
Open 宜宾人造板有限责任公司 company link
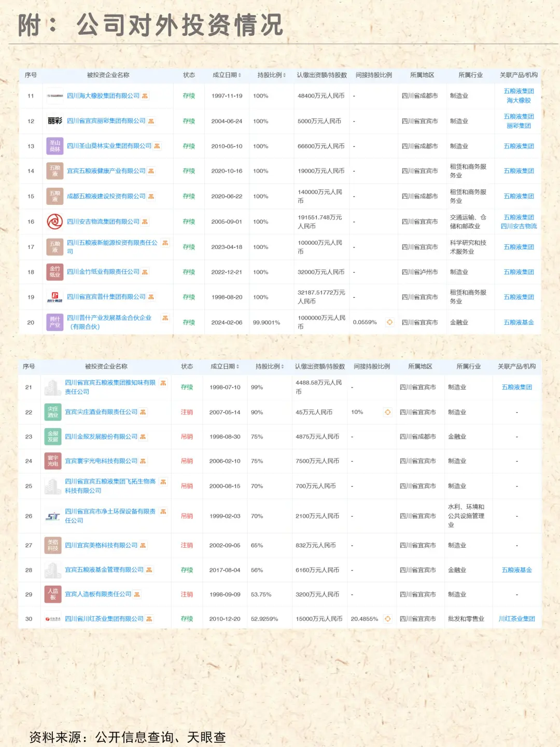98,594
